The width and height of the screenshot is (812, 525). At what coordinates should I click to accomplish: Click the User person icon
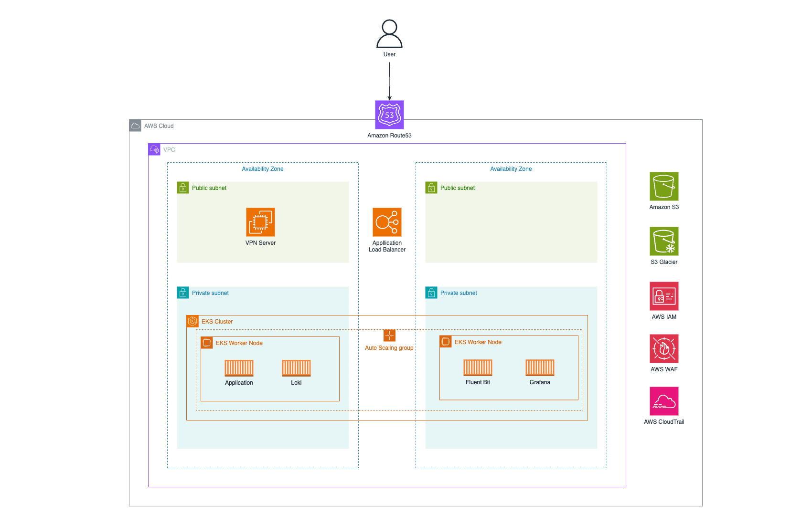click(389, 34)
